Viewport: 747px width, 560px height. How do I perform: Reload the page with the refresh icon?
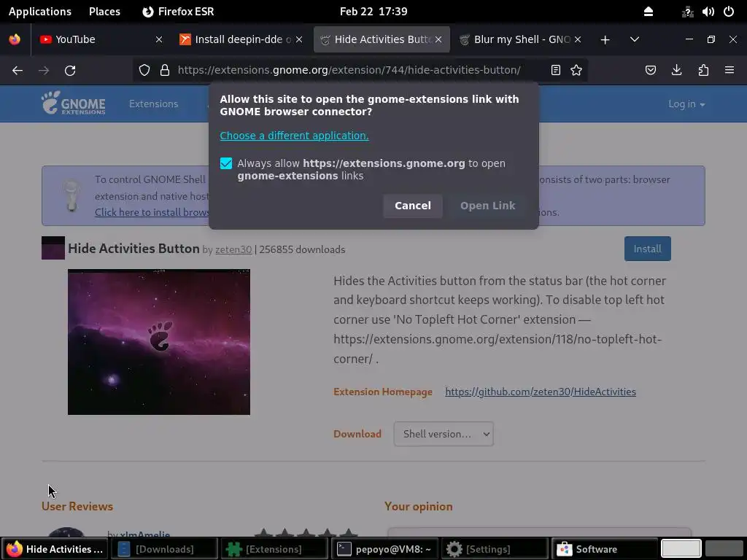coord(70,71)
